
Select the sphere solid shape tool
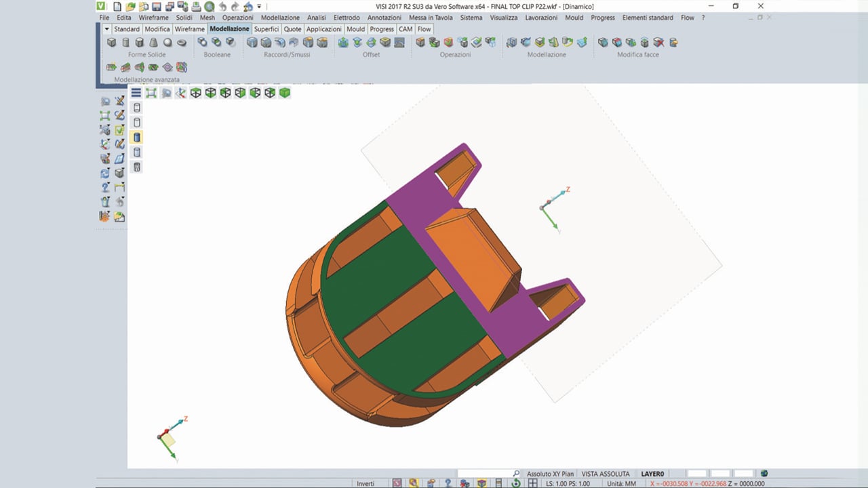pyautogui.click(x=167, y=43)
